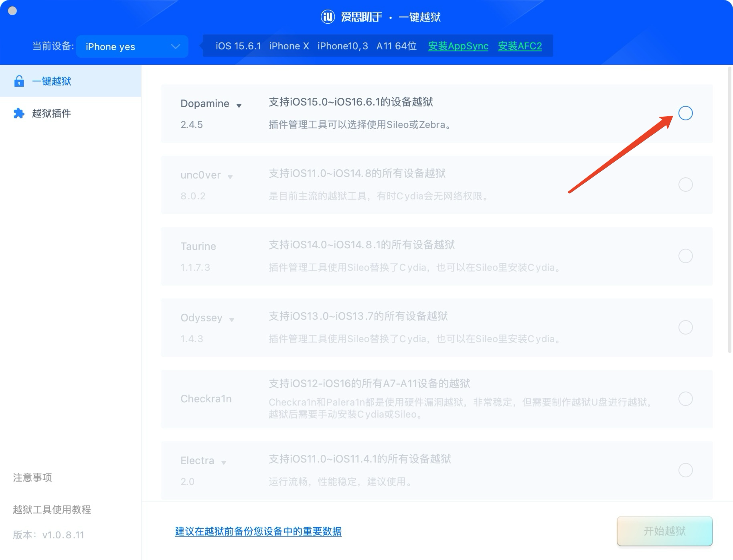Viewport: 733px width, 560px height.
Task: Click the i4 Assistant logo icon
Action: [x=328, y=17]
